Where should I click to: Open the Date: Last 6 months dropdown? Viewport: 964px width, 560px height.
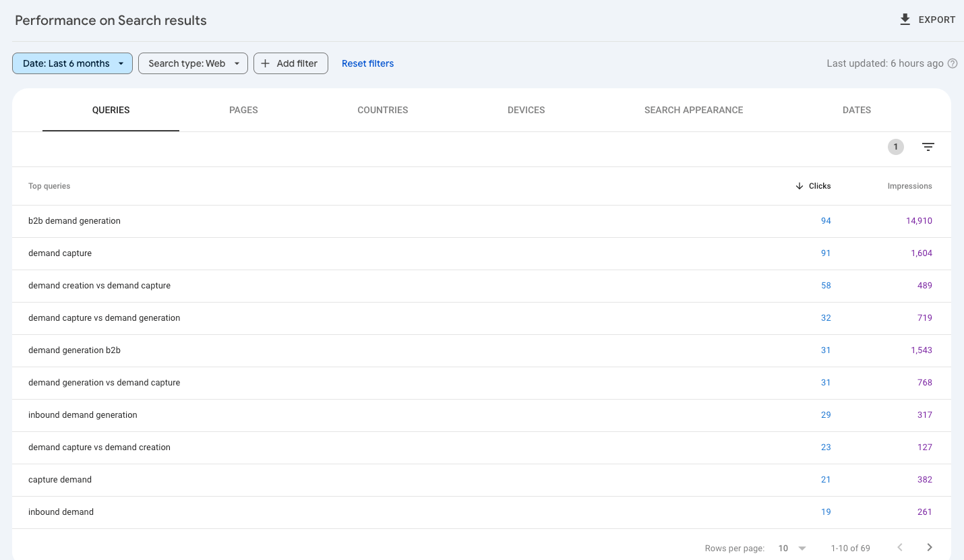[x=72, y=63]
